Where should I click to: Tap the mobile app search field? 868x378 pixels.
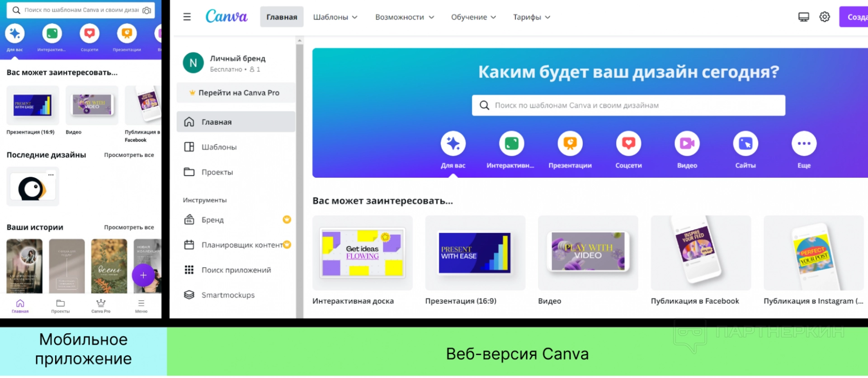(x=81, y=10)
